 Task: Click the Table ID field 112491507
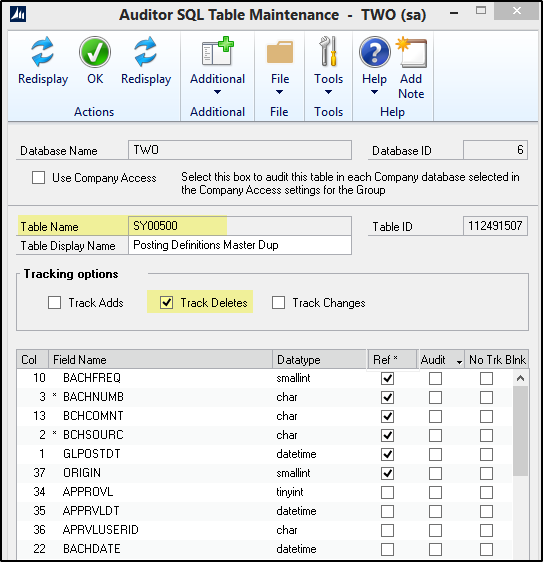tap(495, 226)
